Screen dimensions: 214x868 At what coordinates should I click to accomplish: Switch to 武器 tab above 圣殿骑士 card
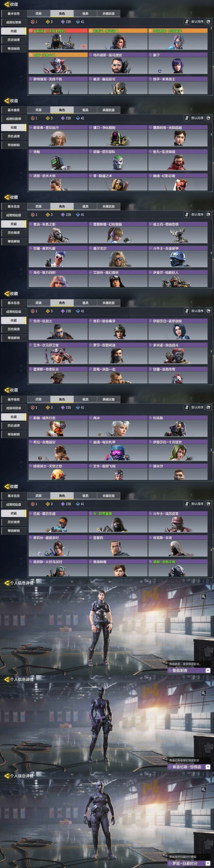click(38, 13)
